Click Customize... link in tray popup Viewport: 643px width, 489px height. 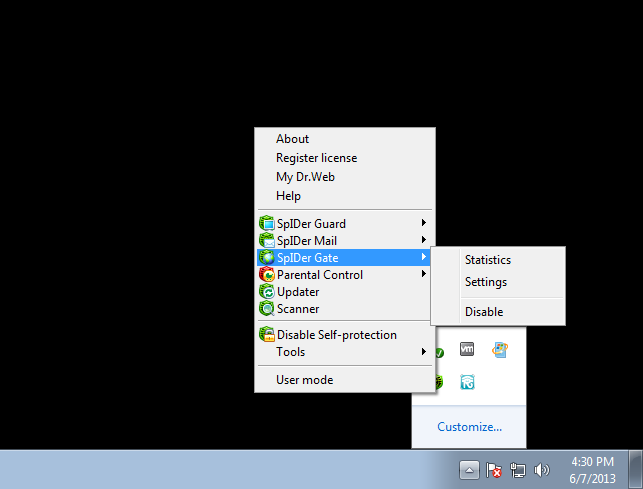(470, 427)
